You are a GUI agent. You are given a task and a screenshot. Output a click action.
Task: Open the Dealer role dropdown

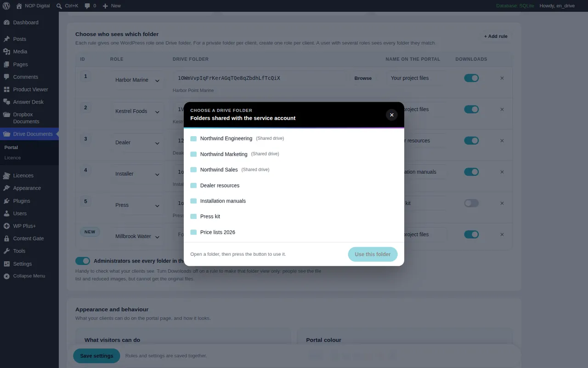click(x=137, y=143)
